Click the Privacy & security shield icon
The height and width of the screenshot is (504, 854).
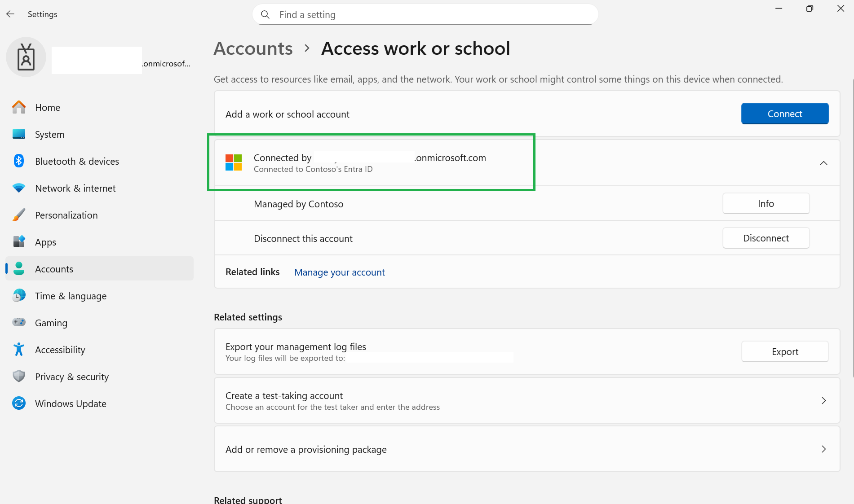[19, 377]
